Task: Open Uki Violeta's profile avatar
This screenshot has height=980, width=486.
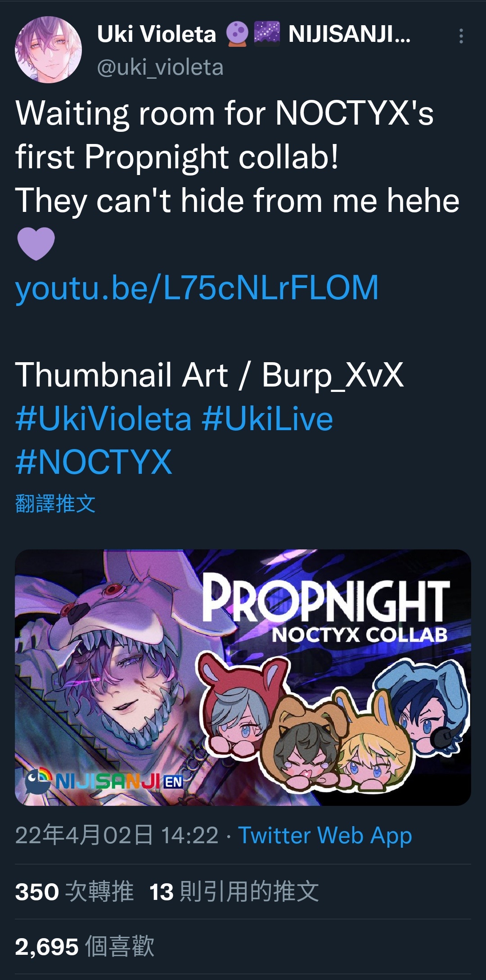Action: pos(49,49)
